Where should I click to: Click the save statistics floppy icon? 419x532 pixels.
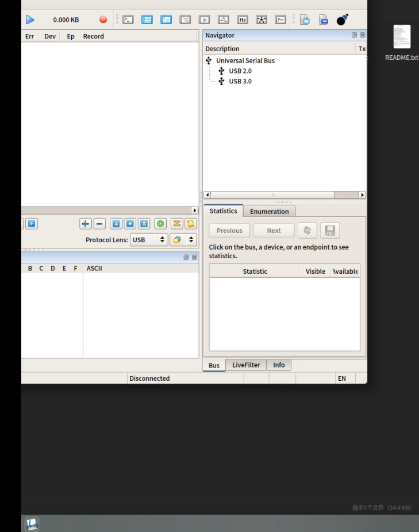tap(330, 231)
